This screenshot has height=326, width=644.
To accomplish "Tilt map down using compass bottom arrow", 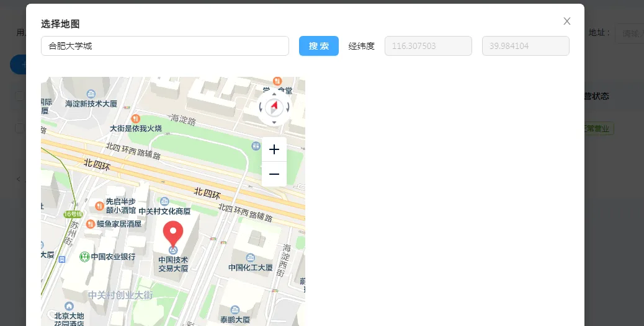I will coord(274,122).
